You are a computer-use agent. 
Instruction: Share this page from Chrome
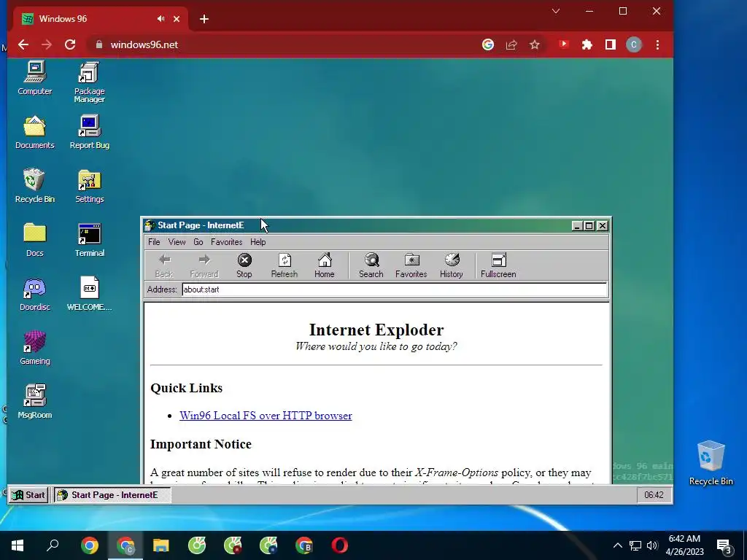pos(511,44)
